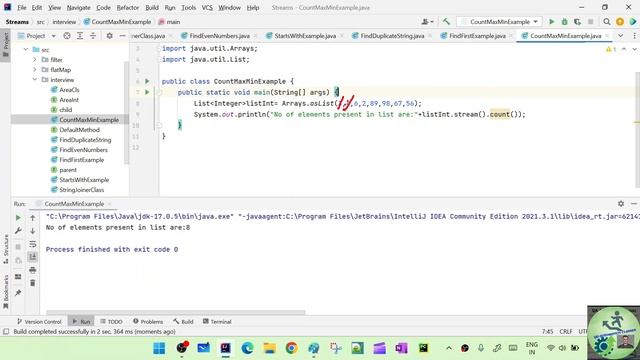Open run configuration wrench icon
Image resolution: width=640 pixels, height=360 pixels.
18,231
